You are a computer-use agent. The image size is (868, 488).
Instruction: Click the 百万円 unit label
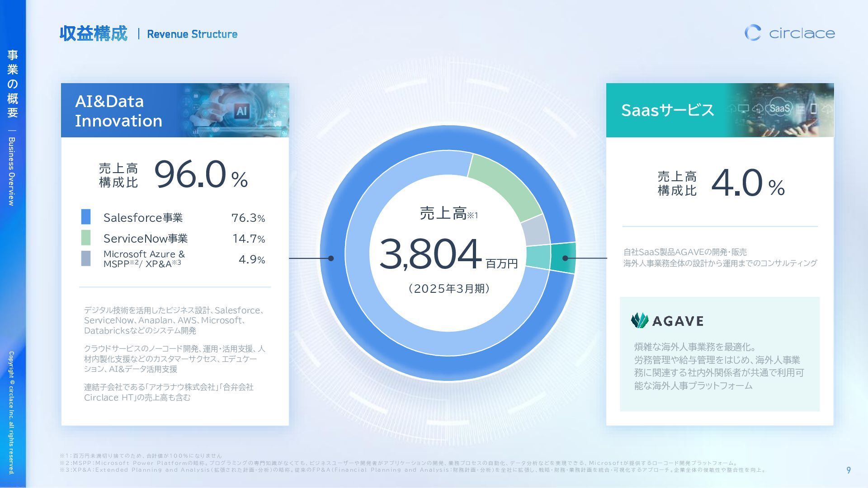point(501,264)
